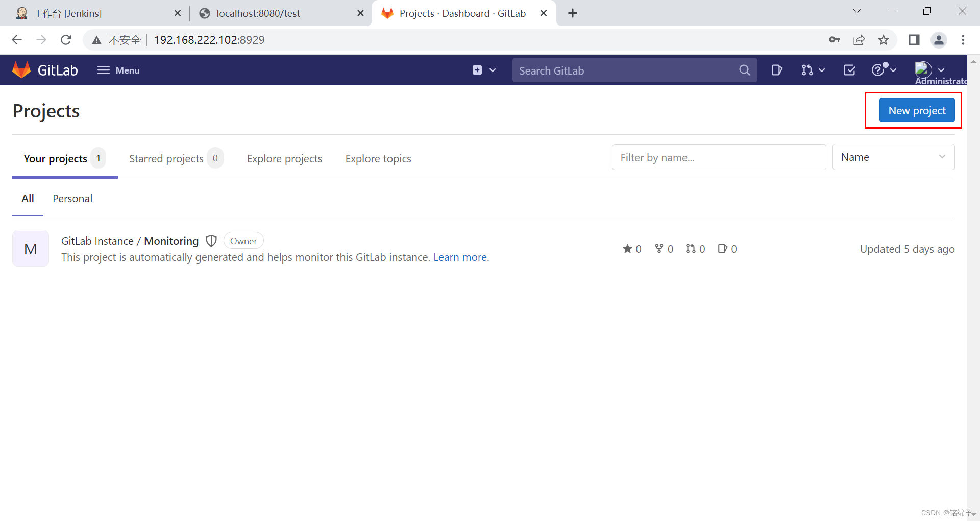Click the address bar URL

pyautogui.click(x=209, y=40)
